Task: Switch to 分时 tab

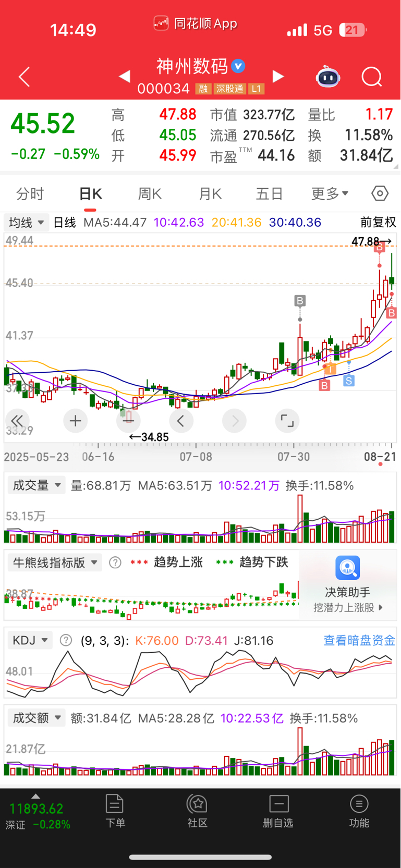Action: (30, 194)
